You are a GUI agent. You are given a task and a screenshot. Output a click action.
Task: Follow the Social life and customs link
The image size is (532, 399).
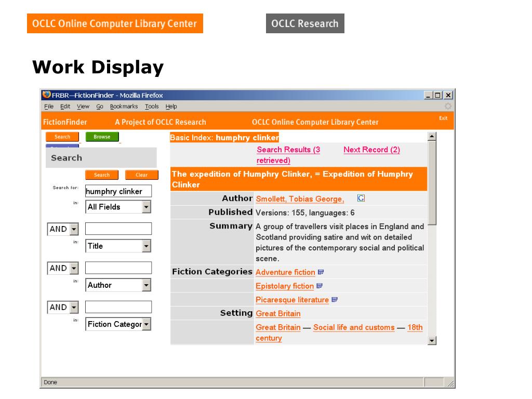pyautogui.click(x=354, y=327)
